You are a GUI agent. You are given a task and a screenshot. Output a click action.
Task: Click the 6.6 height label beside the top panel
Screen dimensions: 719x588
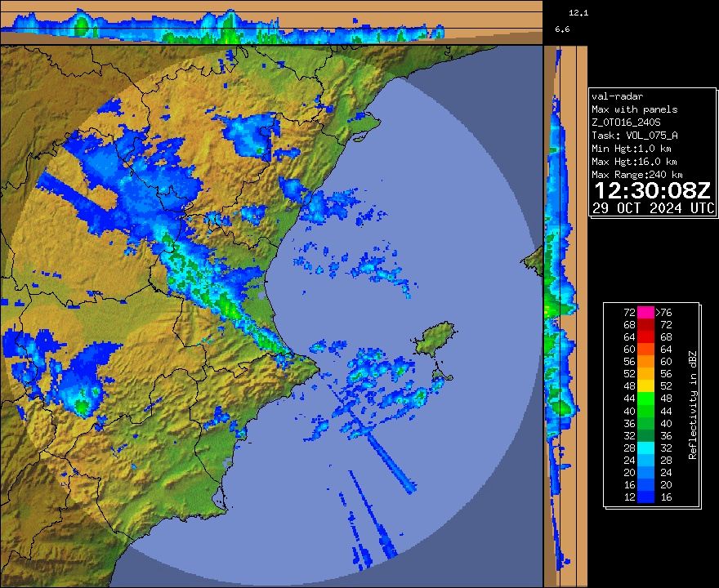click(x=562, y=29)
